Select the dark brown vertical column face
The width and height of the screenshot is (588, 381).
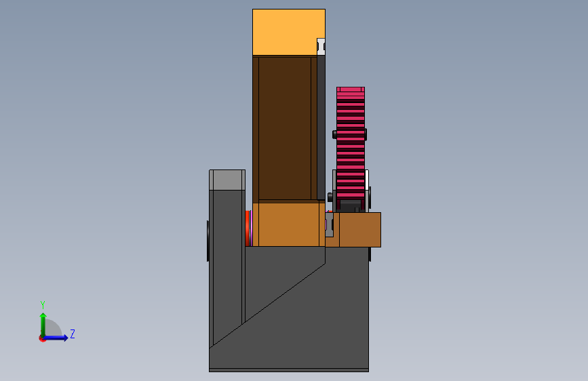(x=285, y=128)
